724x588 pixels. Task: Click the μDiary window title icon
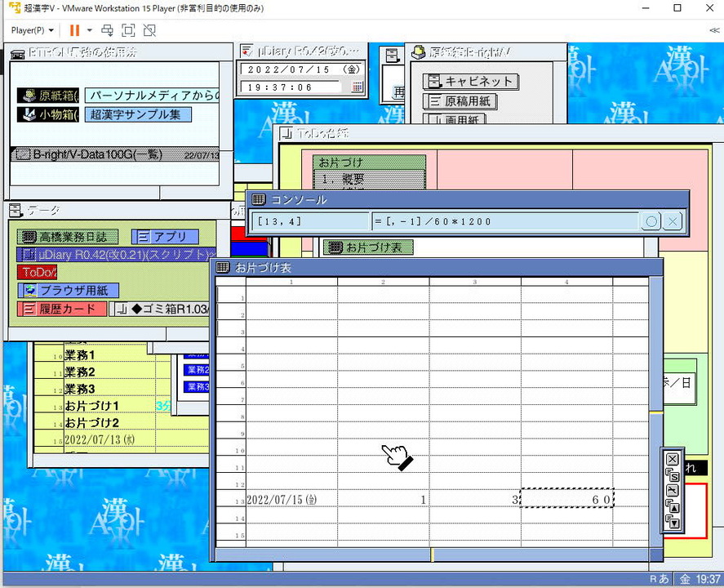pos(247,51)
